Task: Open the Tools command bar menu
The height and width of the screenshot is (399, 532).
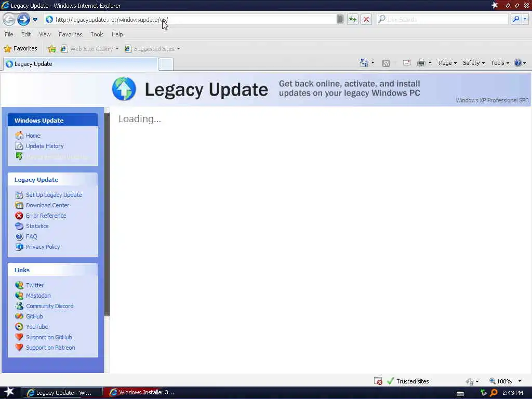Action: [500, 63]
